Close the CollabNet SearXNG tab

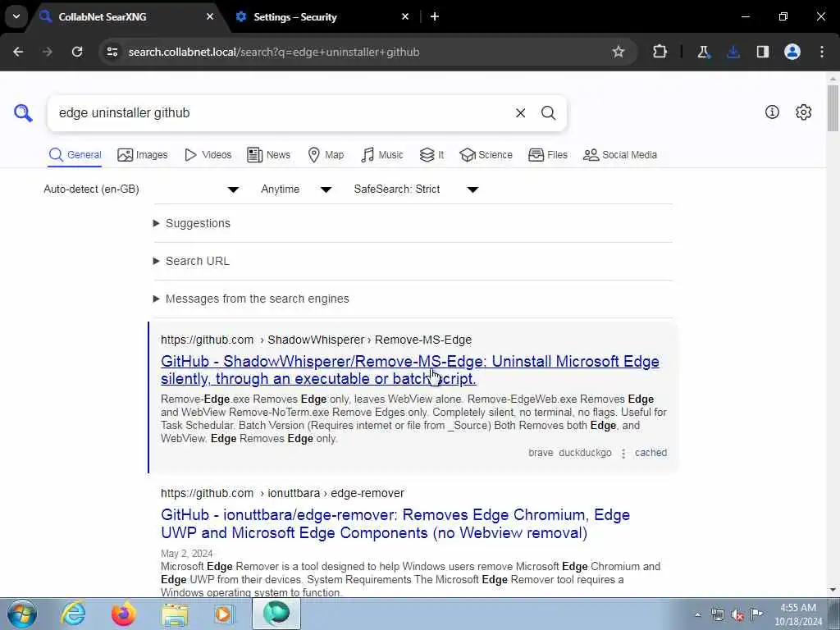210,16
